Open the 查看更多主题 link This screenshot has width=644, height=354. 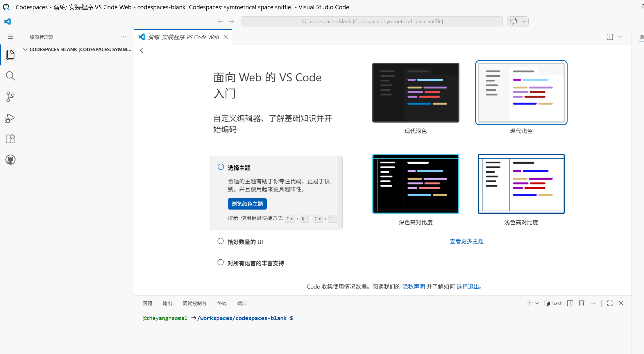[468, 241]
